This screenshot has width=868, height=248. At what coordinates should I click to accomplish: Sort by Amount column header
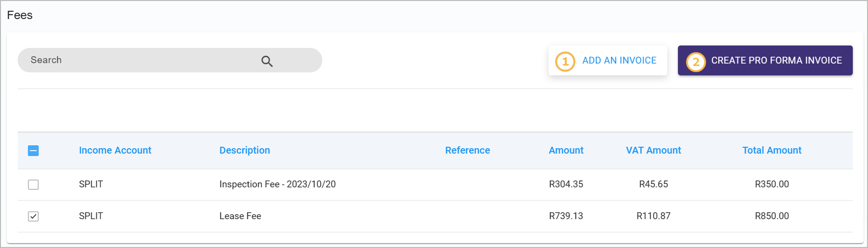(x=566, y=150)
